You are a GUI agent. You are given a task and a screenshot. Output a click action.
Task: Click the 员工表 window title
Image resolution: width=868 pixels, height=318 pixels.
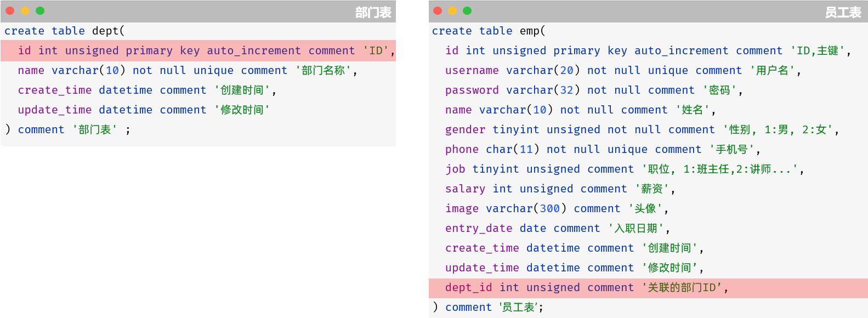tap(843, 12)
